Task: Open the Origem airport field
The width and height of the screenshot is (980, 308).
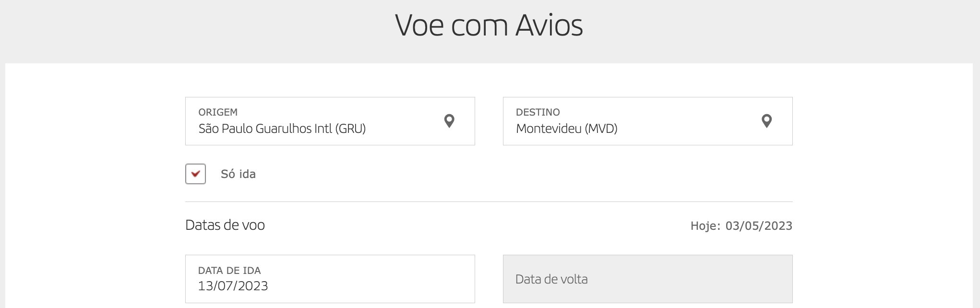Action: pos(330,121)
